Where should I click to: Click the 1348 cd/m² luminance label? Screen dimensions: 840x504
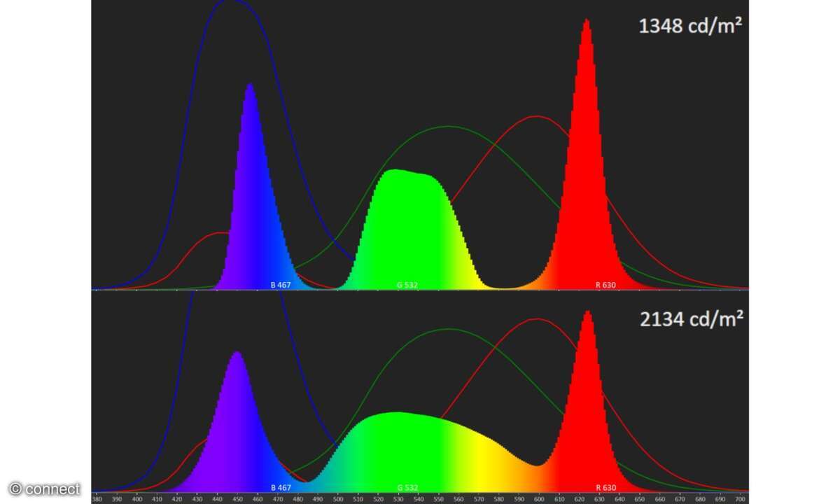pyautogui.click(x=690, y=27)
